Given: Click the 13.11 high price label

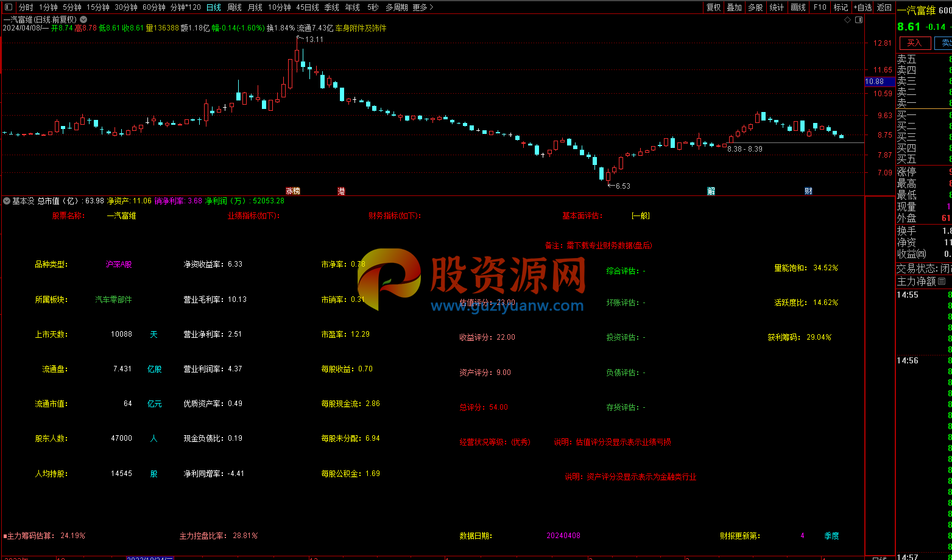Looking at the screenshot, I should 314,40.
